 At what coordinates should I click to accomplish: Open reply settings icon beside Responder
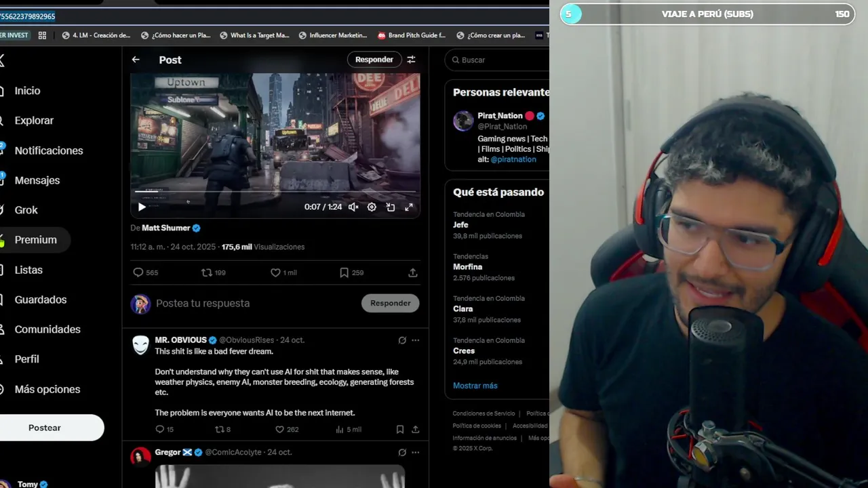411,60
